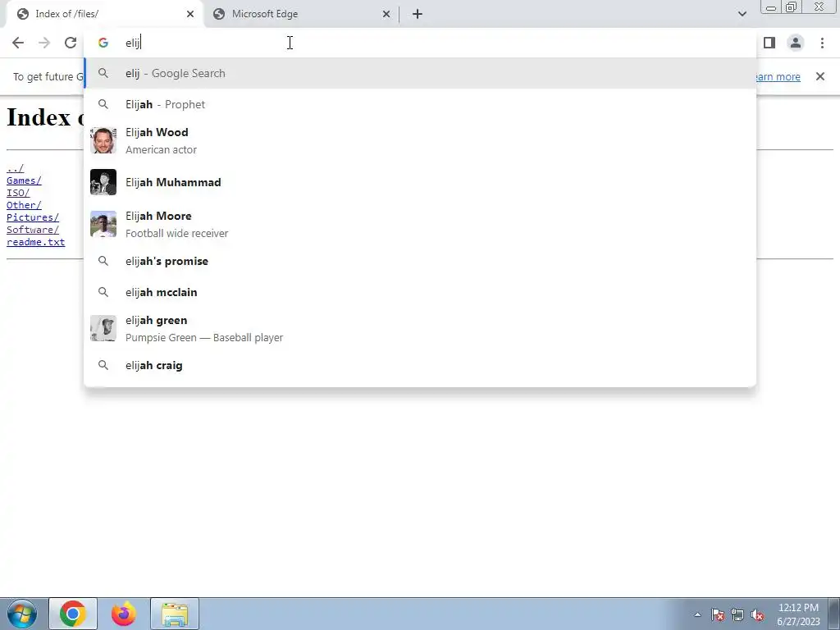
Task: Click the browser back arrow
Action: coord(18,43)
